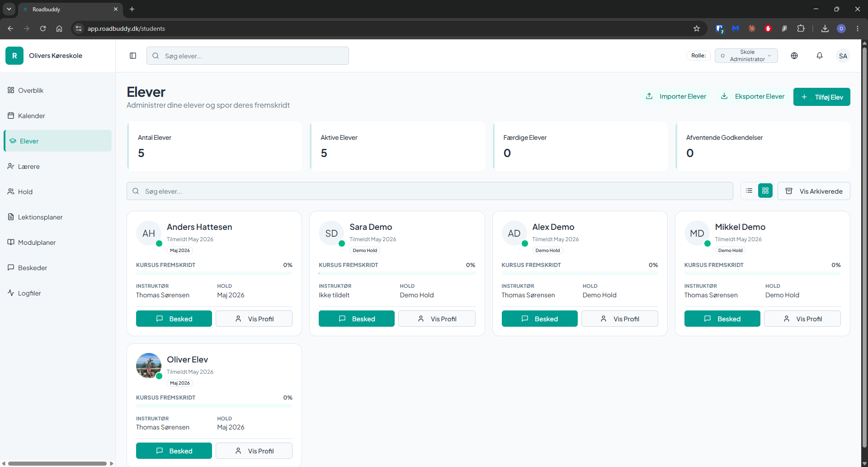View site information icon in address bar

79,29
